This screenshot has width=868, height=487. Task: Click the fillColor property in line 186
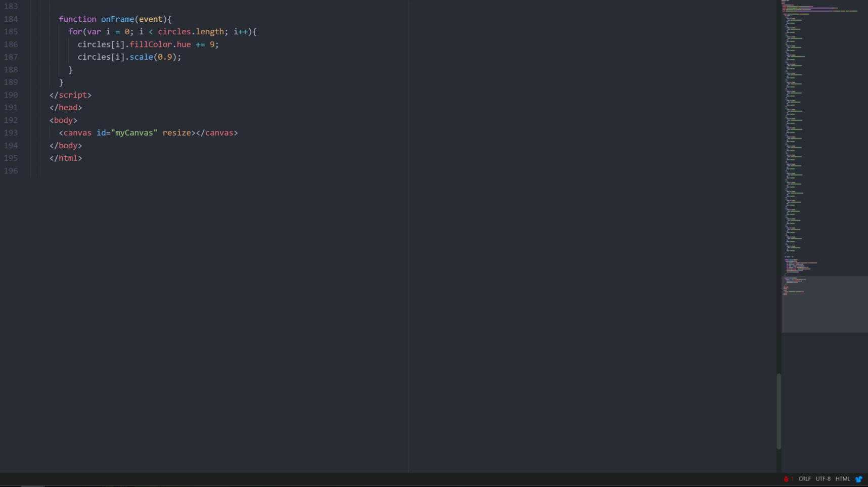click(151, 45)
